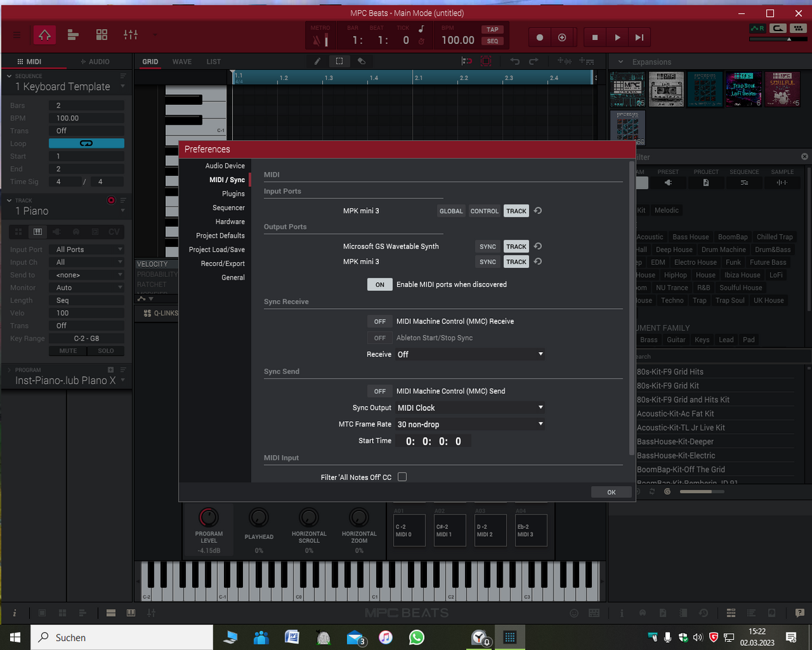Viewport: 812px width, 650px height.
Task: Open the MTC Frame Rate dropdown
Action: point(470,425)
